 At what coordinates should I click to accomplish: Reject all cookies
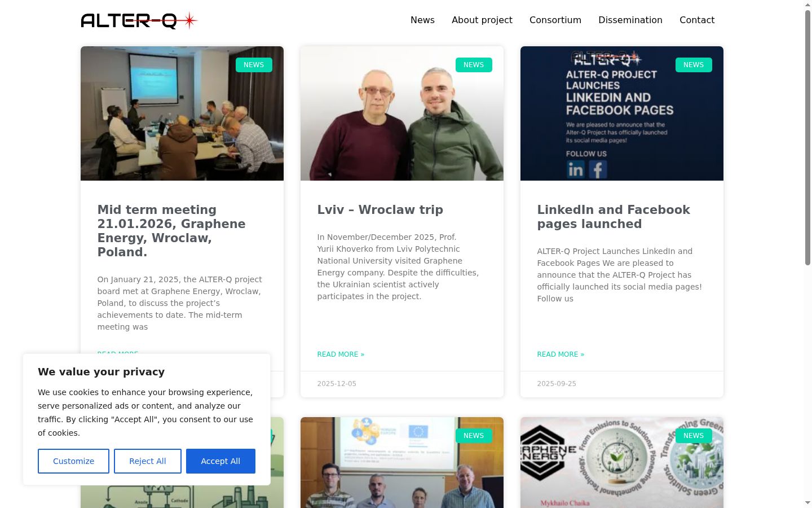(148, 461)
